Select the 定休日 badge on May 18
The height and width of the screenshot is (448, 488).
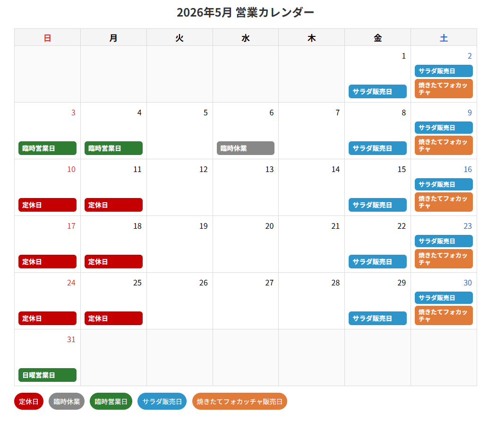[x=113, y=261]
